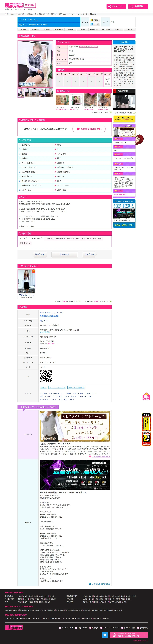Click the site logo in the header
This screenshot has width=153, height=644.
click(x=14, y=5)
